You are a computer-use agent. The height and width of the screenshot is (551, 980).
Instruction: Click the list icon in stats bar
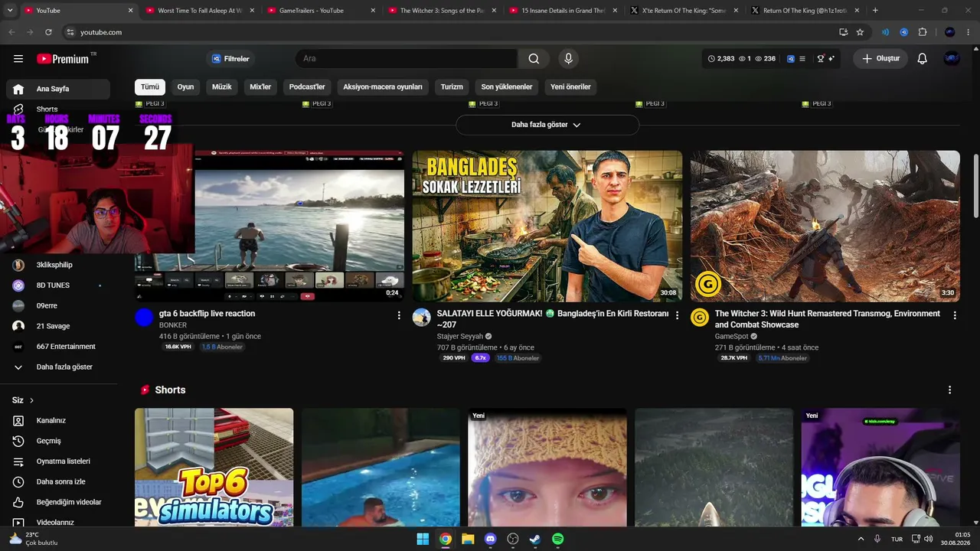802,59
